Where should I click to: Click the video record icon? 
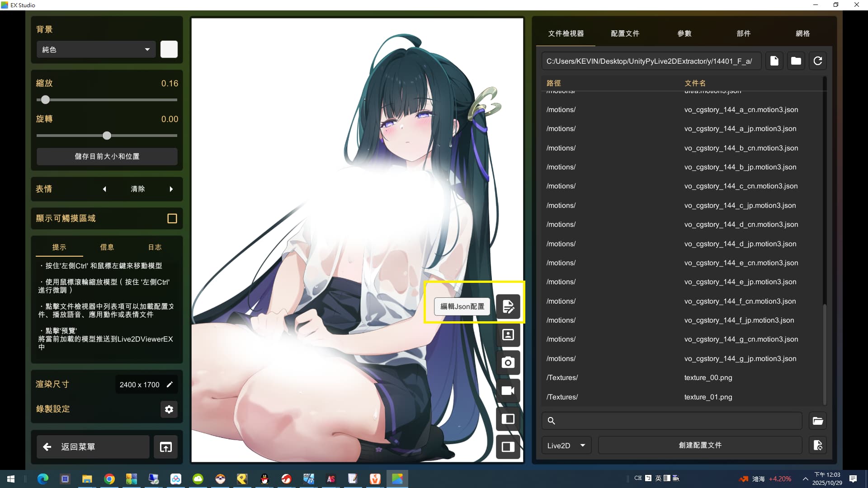[508, 390]
